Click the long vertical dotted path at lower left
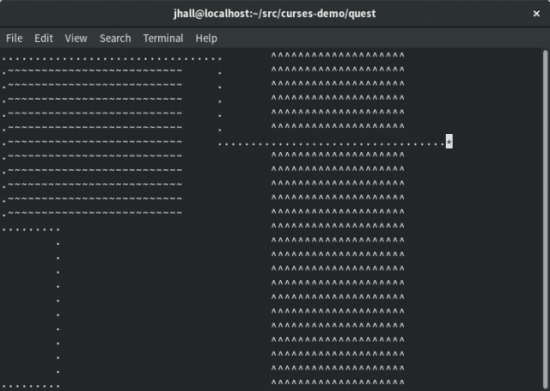 pyautogui.click(x=58, y=308)
